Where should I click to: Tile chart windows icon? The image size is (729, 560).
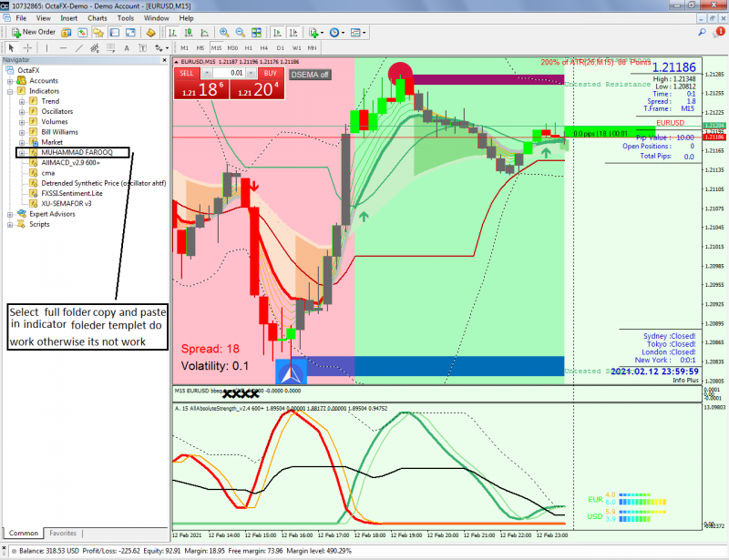(x=256, y=33)
